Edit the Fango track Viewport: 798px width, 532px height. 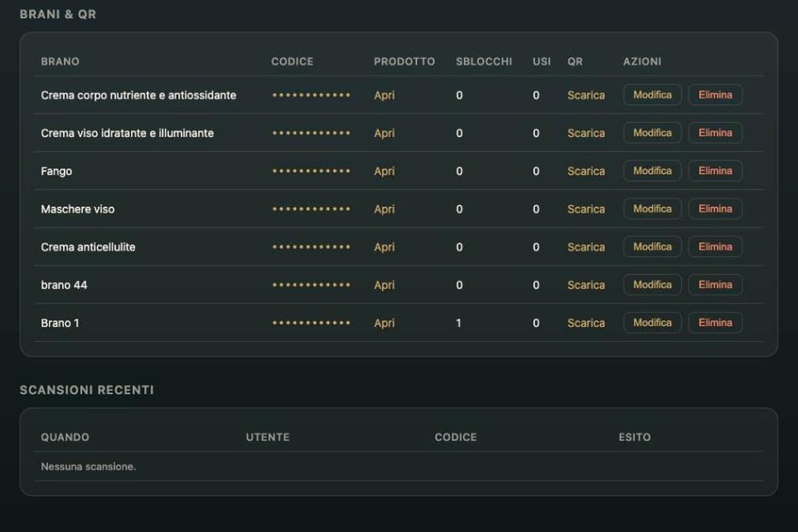pyautogui.click(x=652, y=171)
